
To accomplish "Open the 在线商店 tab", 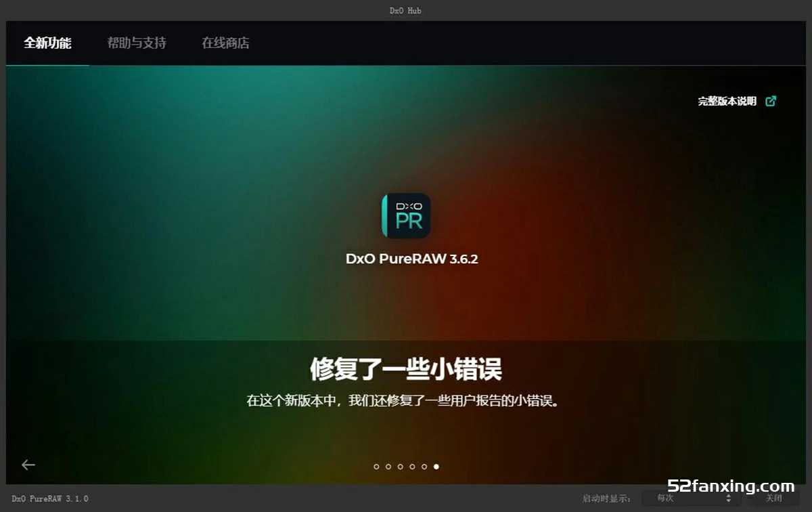I will tap(225, 43).
